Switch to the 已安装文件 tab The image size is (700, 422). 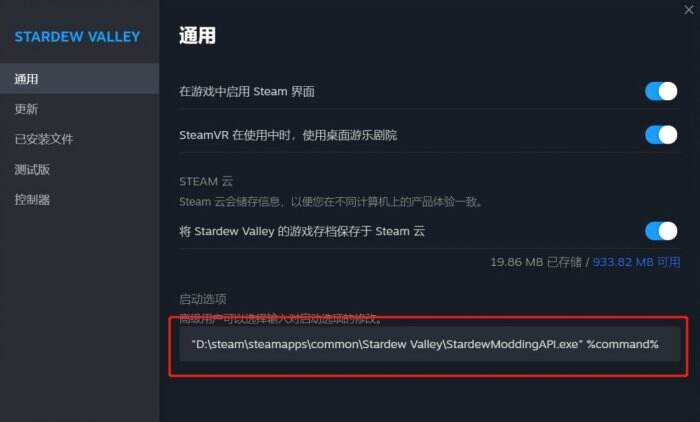[79, 139]
